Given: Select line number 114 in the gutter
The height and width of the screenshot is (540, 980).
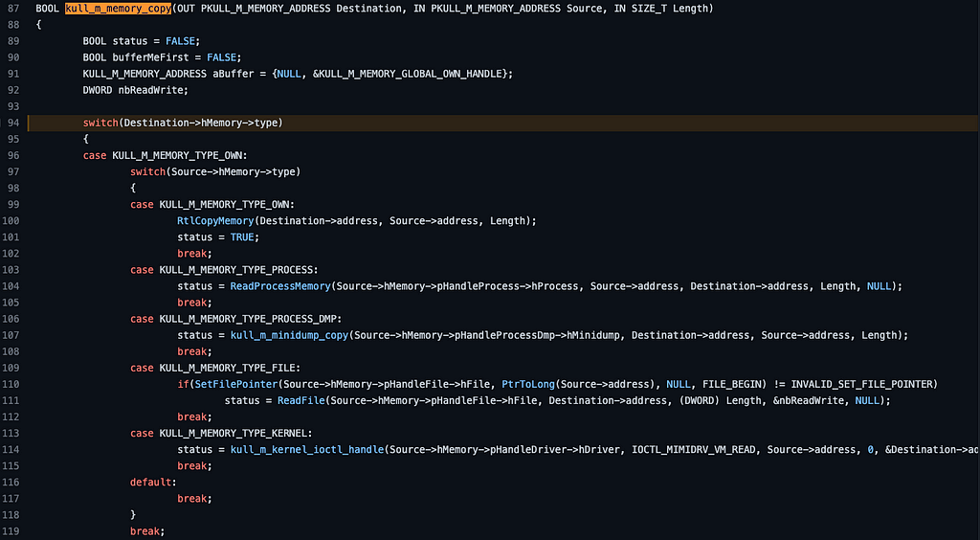Looking at the screenshot, I should pyautogui.click(x=11, y=449).
